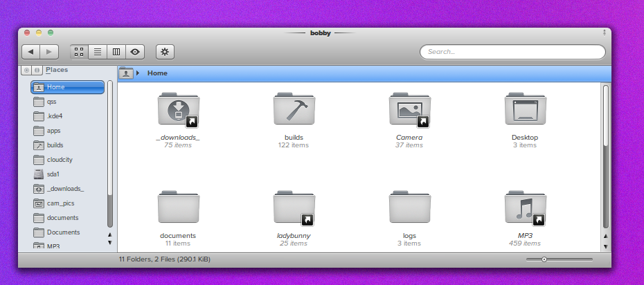Switch to columns view
This screenshot has height=285, width=644.
pyautogui.click(x=116, y=52)
